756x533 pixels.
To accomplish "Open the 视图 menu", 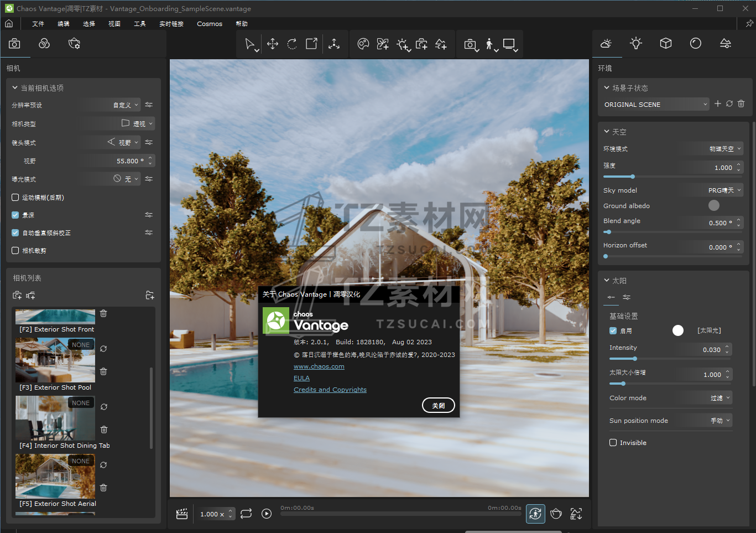I will (114, 24).
